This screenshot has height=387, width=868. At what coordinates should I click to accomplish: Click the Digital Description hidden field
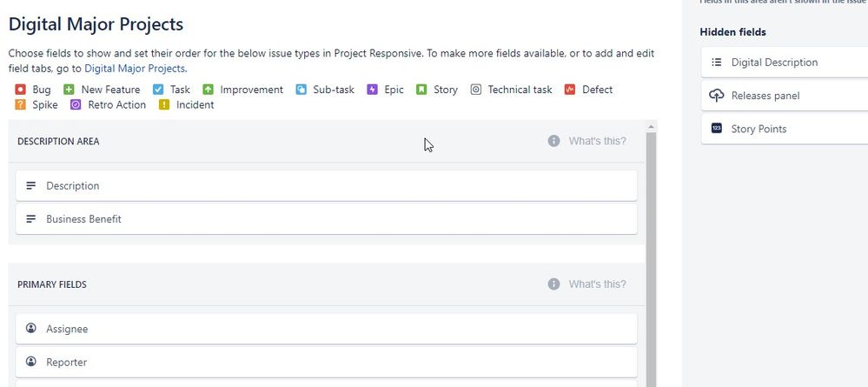[x=785, y=62]
